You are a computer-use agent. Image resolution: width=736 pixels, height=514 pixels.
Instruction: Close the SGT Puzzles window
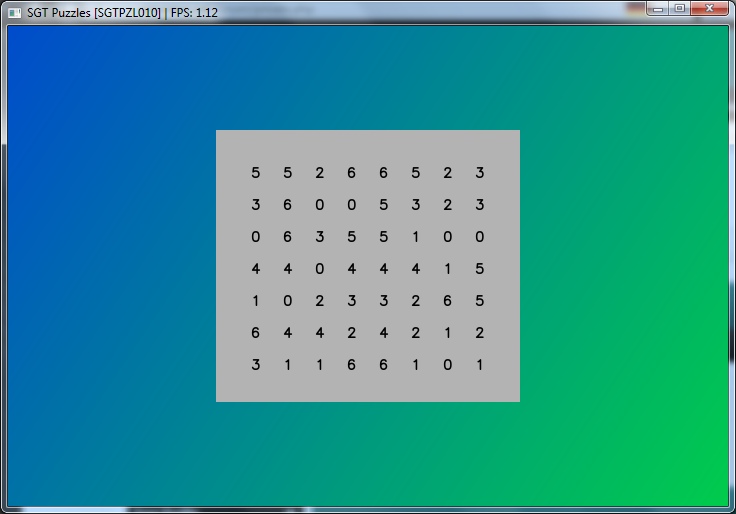pos(709,8)
